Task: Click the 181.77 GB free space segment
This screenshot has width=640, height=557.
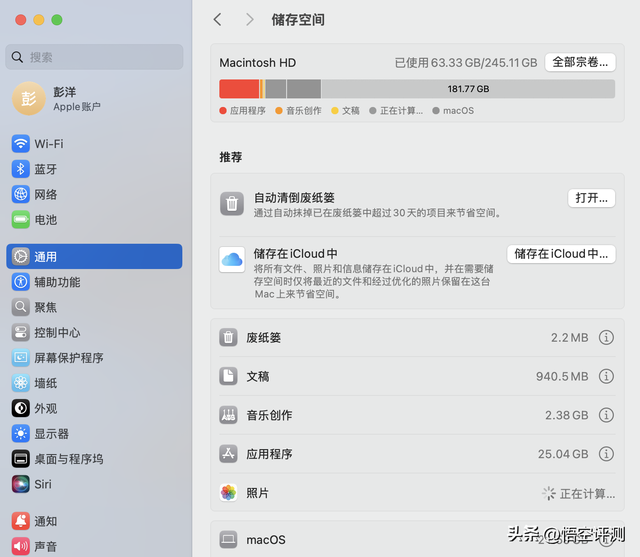Action: [468, 89]
